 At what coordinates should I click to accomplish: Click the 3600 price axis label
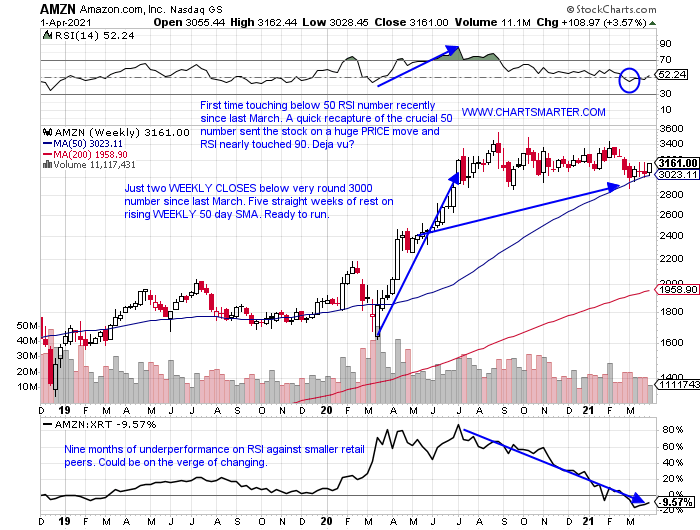pos(671,129)
